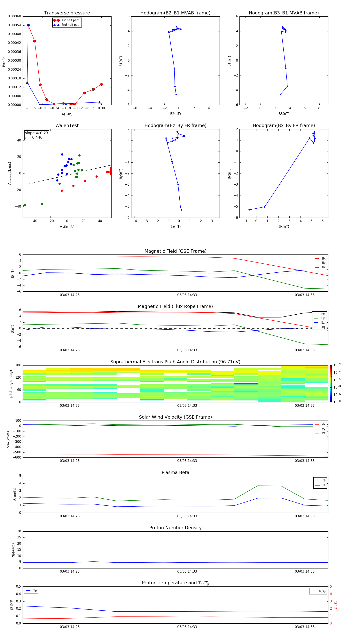Click the 'A(T·m)' x-axis label
351x644 pixels.
point(67,114)
